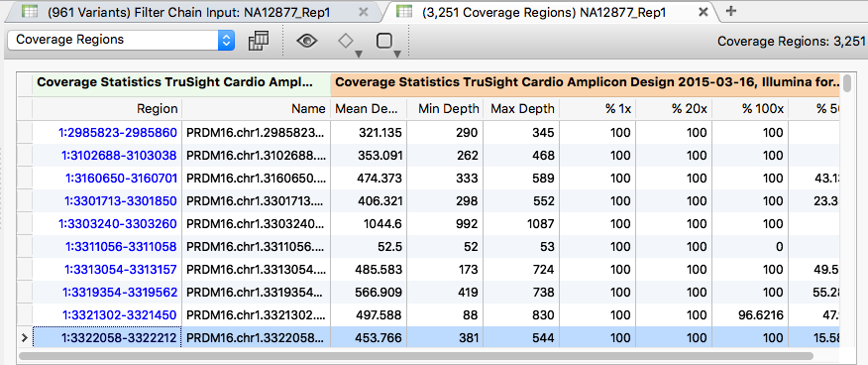
Task: Sort by the Mean Depth column header
Action: pyautogui.click(x=369, y=108)
